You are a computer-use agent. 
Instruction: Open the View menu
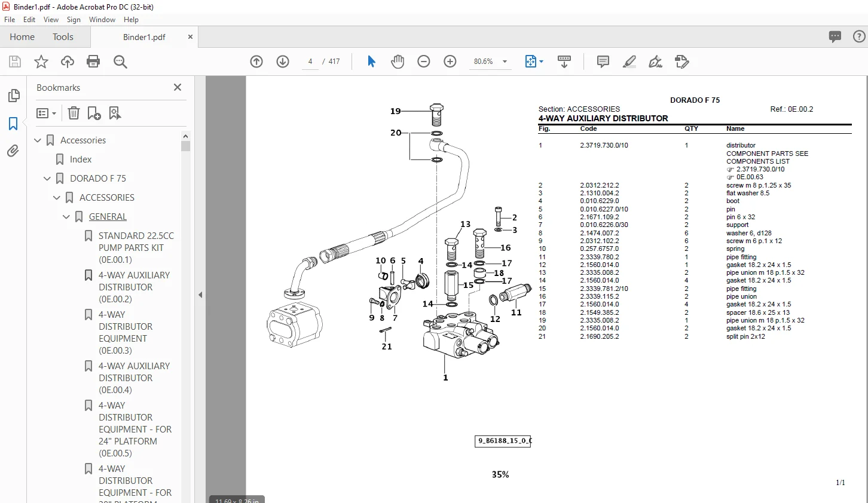[51, 20]
